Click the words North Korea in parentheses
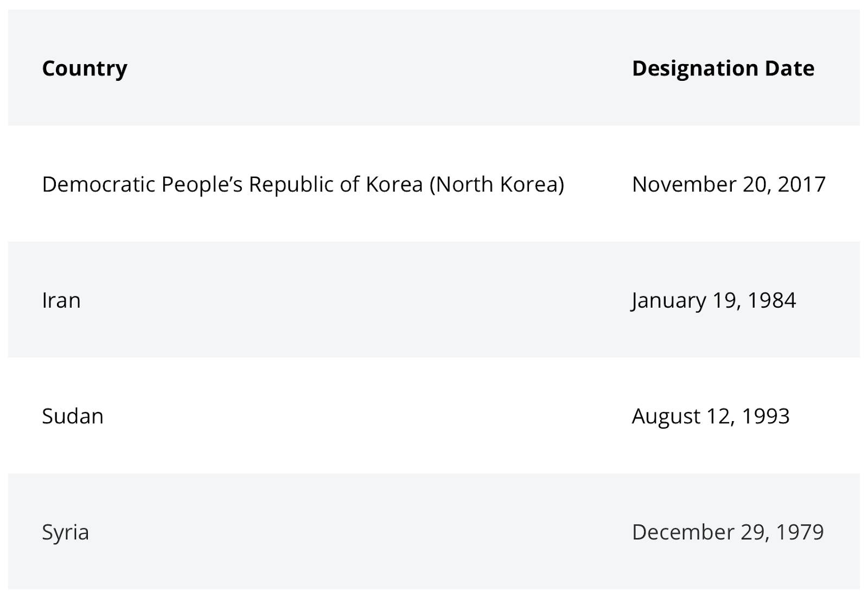Image resolution: width=868 pixels, height=598 pixels. 497,185
